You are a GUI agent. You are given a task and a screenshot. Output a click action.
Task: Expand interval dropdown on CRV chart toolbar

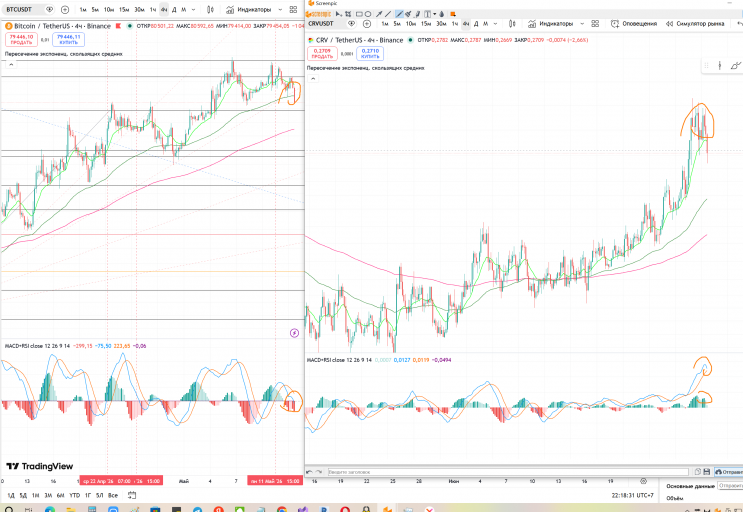[x=495, y=24]
